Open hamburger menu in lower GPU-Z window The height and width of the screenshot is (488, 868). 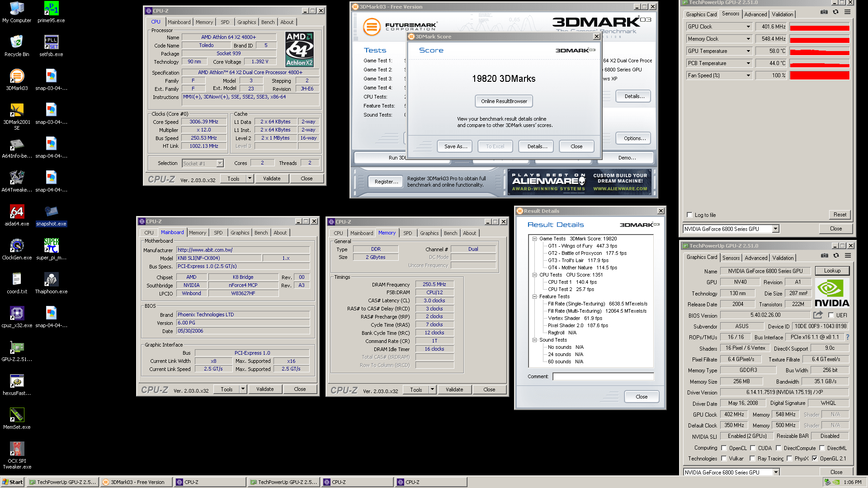pos(848,256)
